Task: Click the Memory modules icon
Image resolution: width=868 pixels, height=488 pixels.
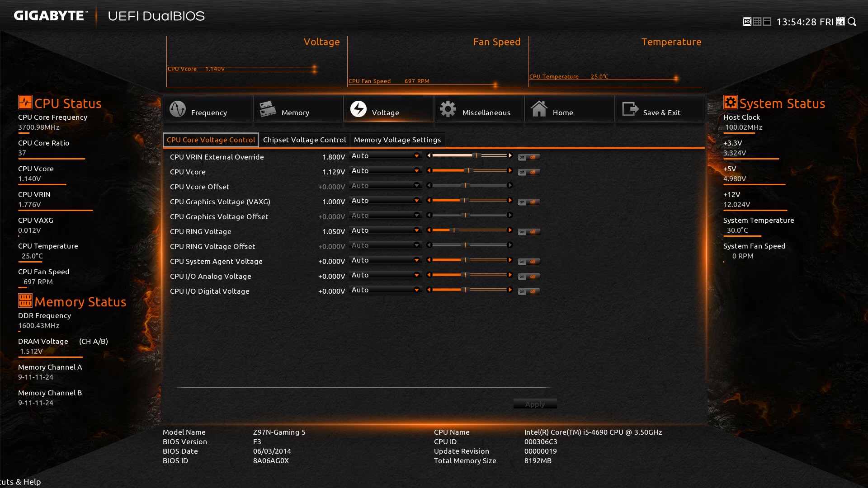Action: [x=268, y=109]
